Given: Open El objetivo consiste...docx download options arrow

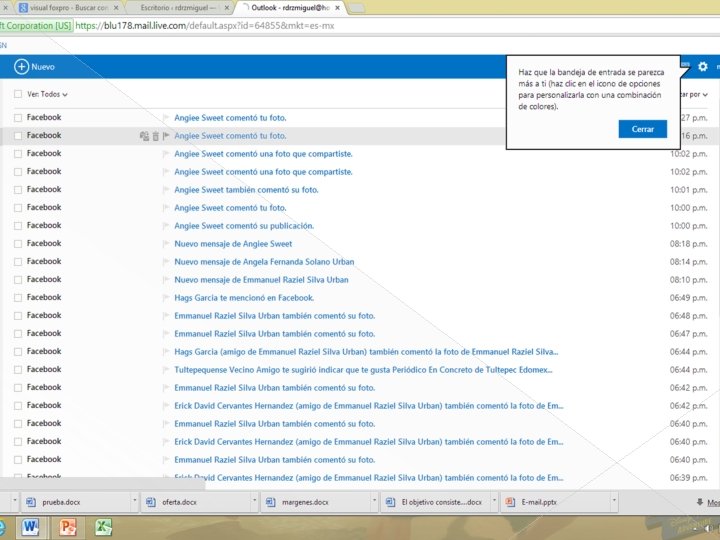Looking at the screenshot, I should tap(494, 501).
